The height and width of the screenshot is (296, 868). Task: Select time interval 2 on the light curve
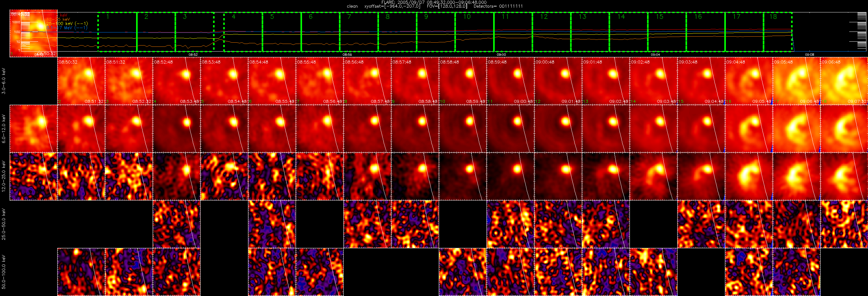click(x=156, y=32)
